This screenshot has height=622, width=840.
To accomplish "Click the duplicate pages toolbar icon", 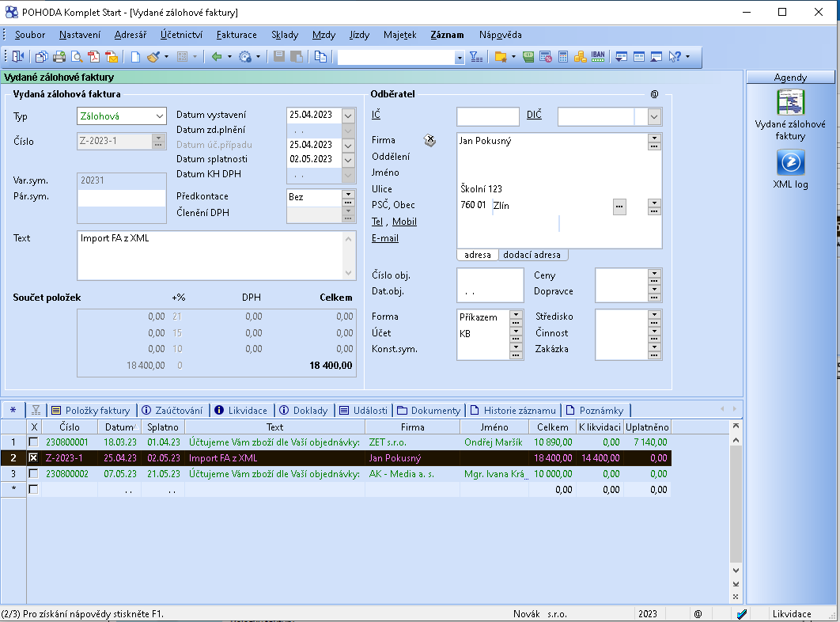I will click(x=320, y=56).
